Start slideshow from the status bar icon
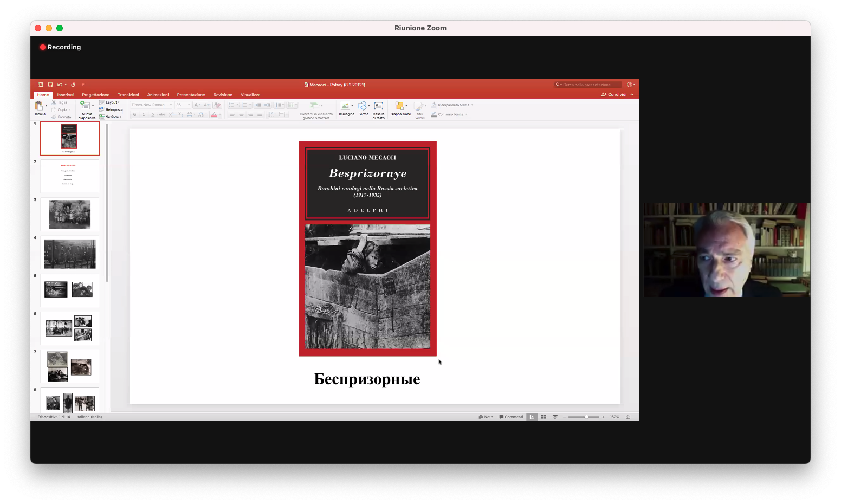841x504 pixels. [555, 417]
